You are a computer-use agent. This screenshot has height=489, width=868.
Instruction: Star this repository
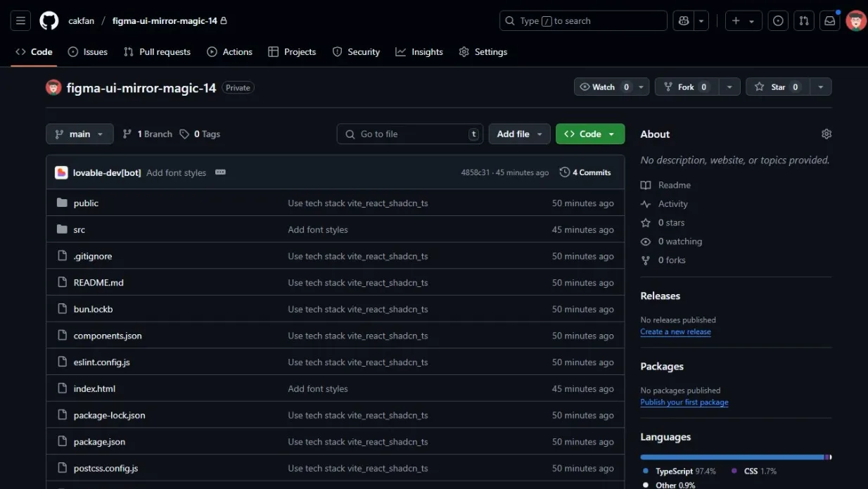pos(778,87)
